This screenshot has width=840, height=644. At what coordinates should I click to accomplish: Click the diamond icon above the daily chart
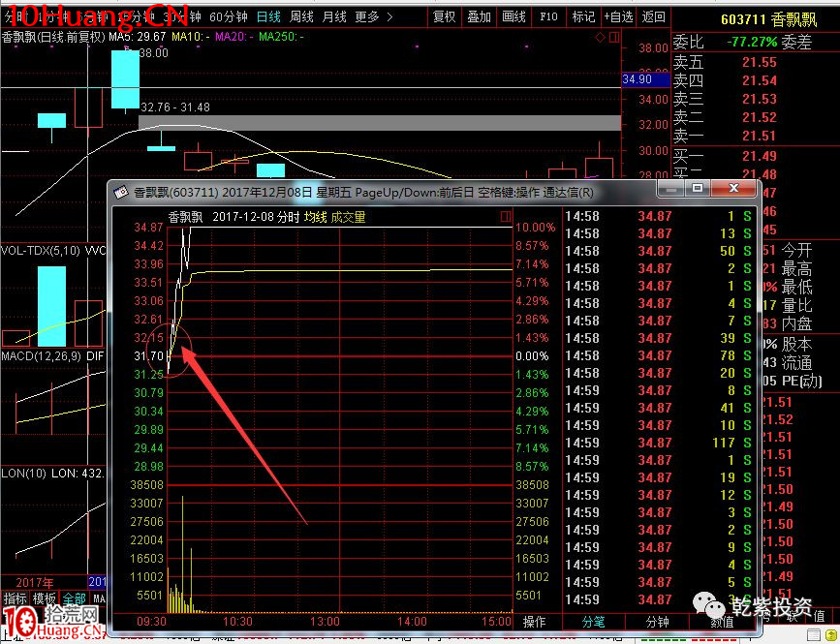click(x=600, y=37)
